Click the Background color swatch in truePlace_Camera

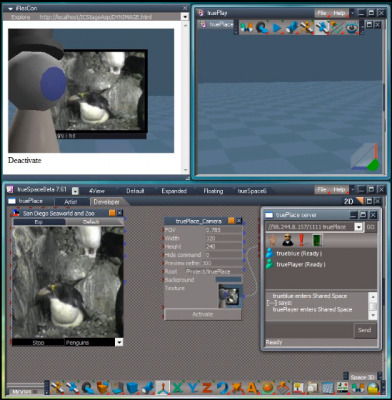[x=228, y=280]
